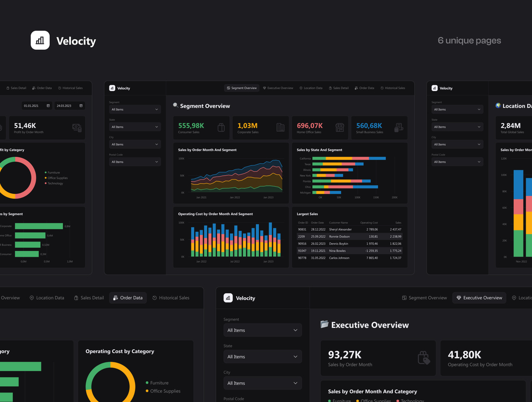The image size is (532, 402).
Task: Select the Segment Overview tab in the middle window
Action: [x=241, y=88]
